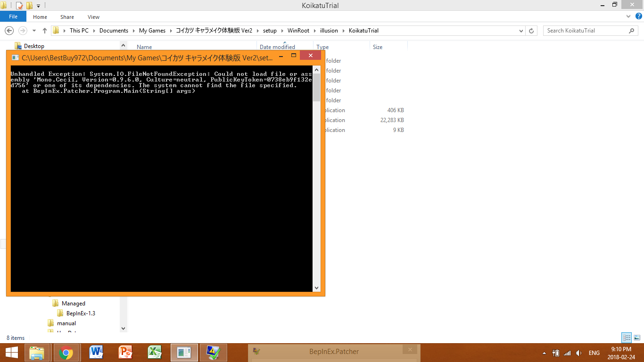The width and height of the screenshot is (644, 362).
Task: Launch PowerPoint from the taskbar
Action: tap(124, 352)
